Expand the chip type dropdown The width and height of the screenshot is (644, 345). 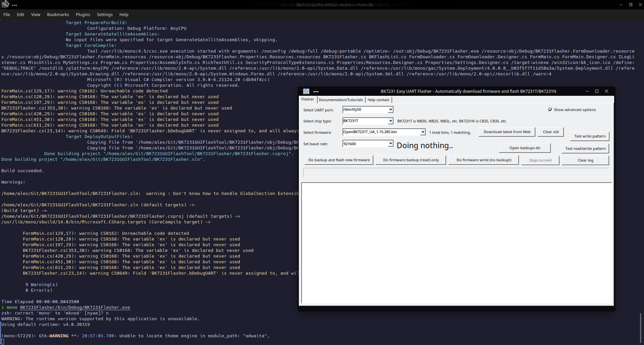pyautogui.click(x=390, y=121)
